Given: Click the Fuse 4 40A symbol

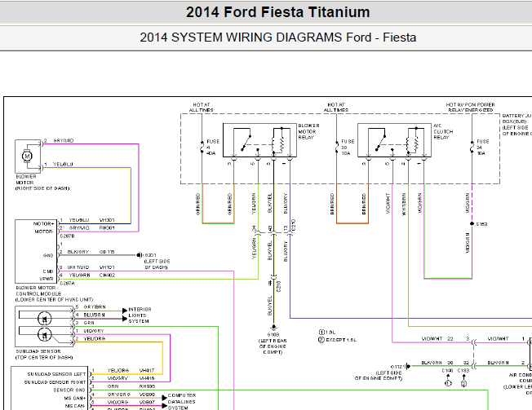Looking at the screenshot, I should 202,148.
